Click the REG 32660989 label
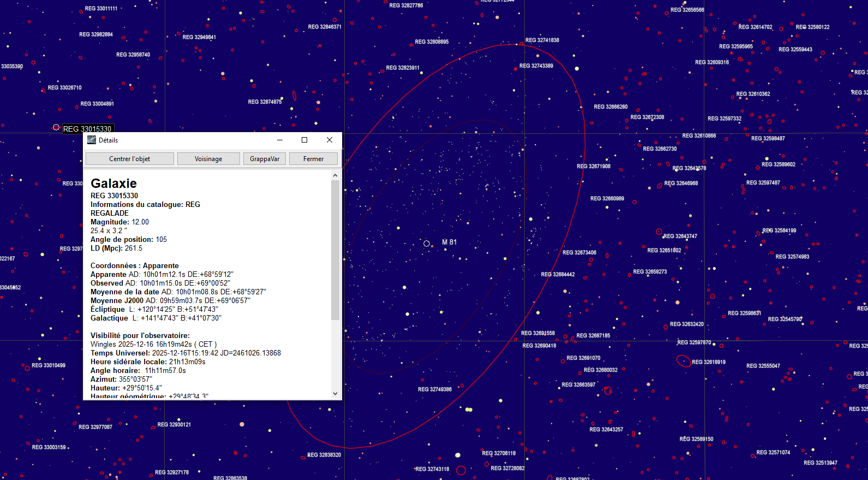This screenshot has height=480, width=868. click(607, 198)
